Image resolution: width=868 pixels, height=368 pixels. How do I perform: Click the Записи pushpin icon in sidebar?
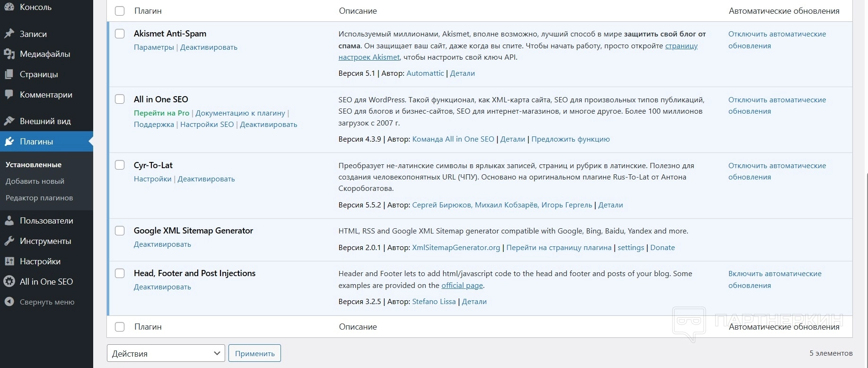[9, 34]
